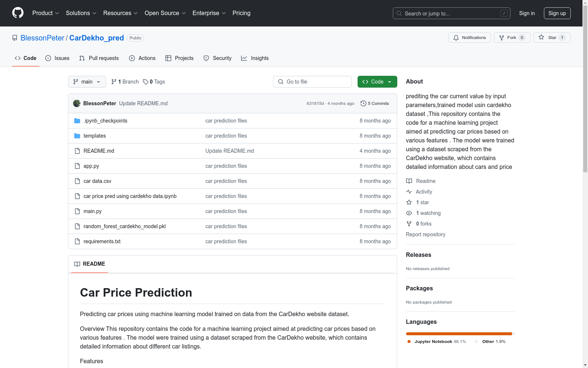Viewport: 588px width, 368px height.
Task: Click the magnifier icon in the search bar
Action: coord(399,13)
